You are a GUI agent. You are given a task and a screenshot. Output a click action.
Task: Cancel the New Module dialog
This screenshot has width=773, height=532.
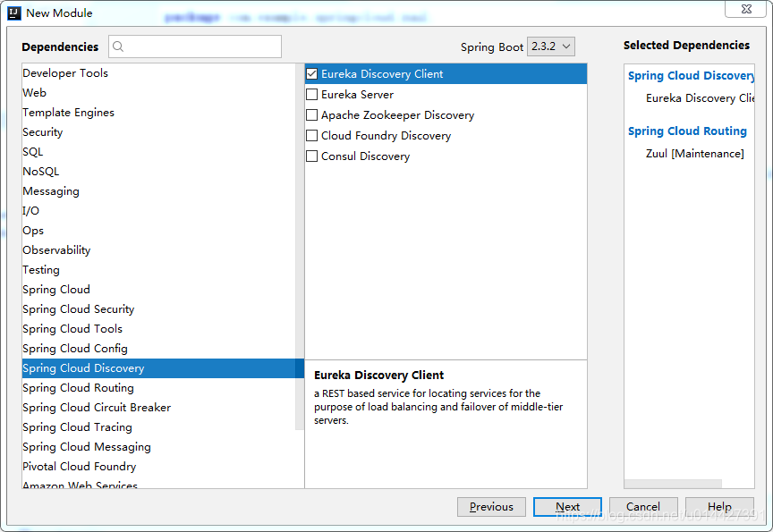pos(643,506)
